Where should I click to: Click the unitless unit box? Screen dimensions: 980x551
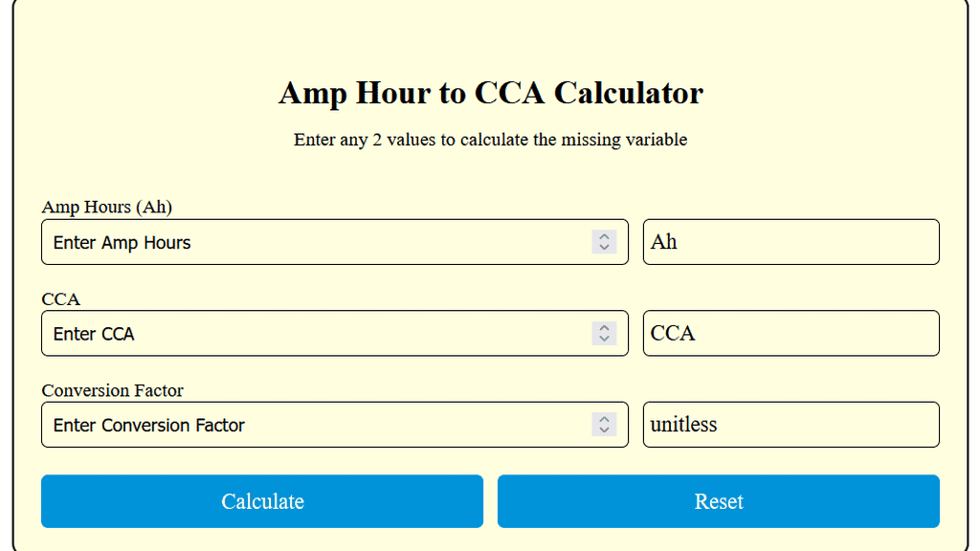pyautogui.click(x=791, y=425)
